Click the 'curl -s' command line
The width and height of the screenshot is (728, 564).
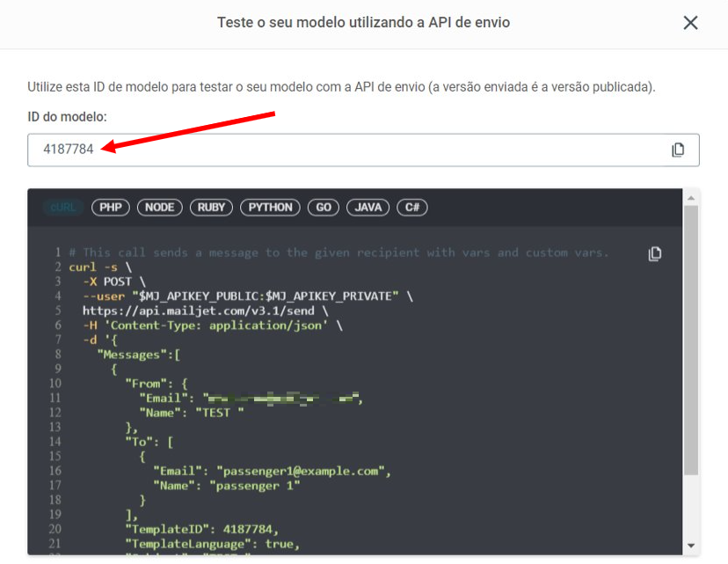click(100, 267)
